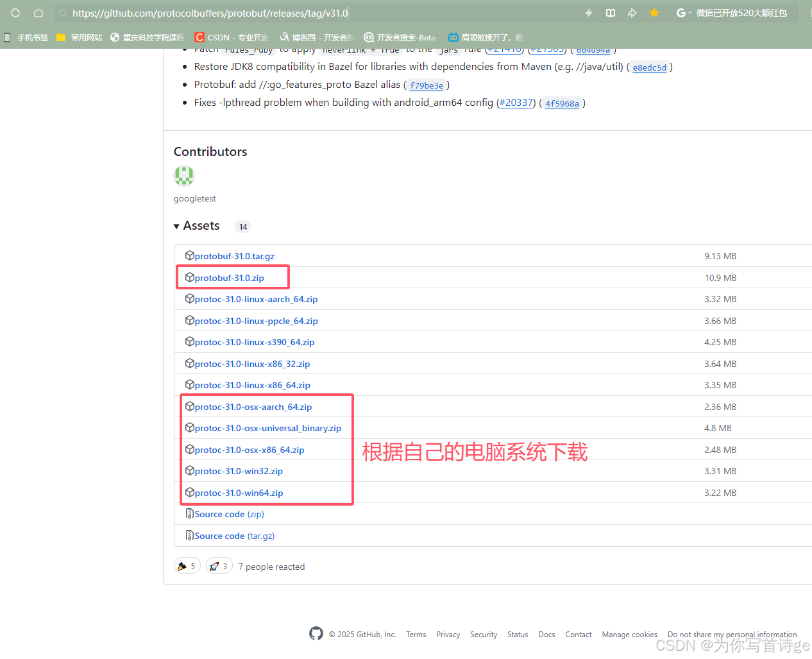Download protoc-31.0-linux-aarch_64.zip

pyautogui.click(x=257, y=299)
